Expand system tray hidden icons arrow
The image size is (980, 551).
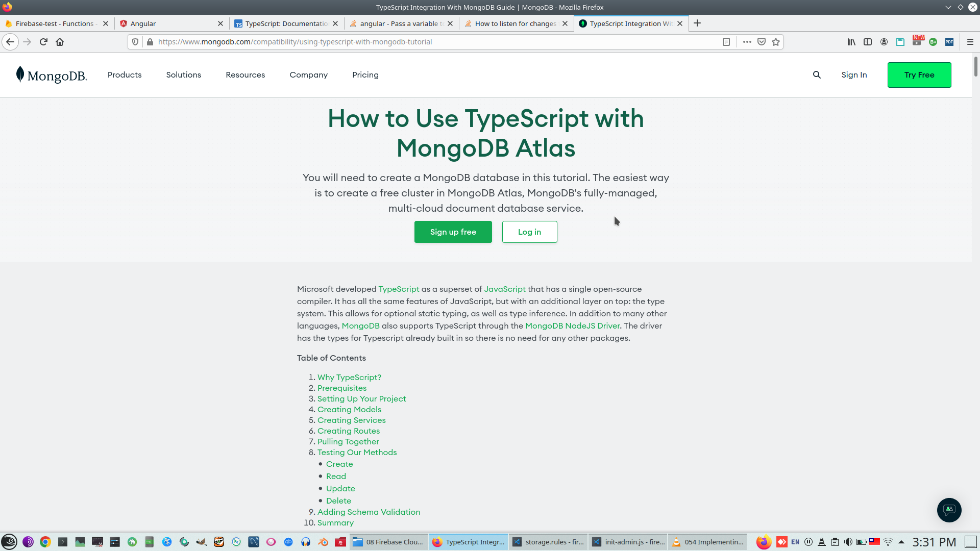tap(901, 542)
